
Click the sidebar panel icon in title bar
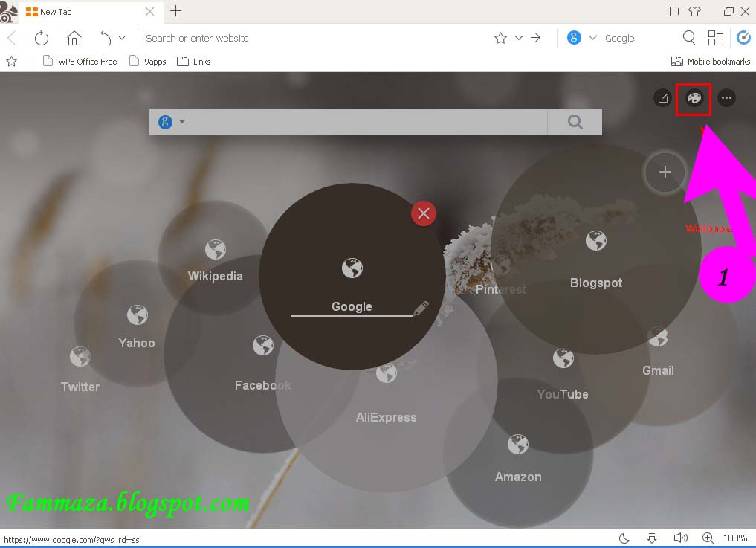[x=673, y=12]
